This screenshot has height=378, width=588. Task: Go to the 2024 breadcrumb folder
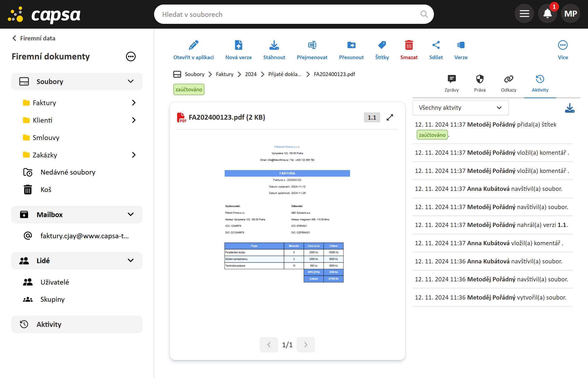click(x=251, y=74)
